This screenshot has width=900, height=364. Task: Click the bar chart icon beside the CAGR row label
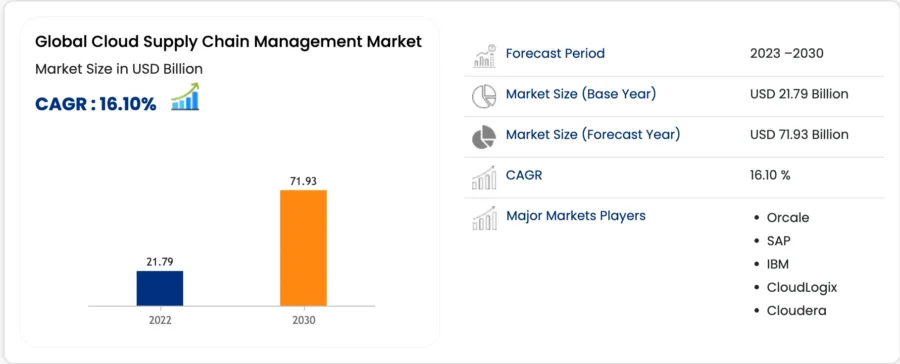[484, 177]
